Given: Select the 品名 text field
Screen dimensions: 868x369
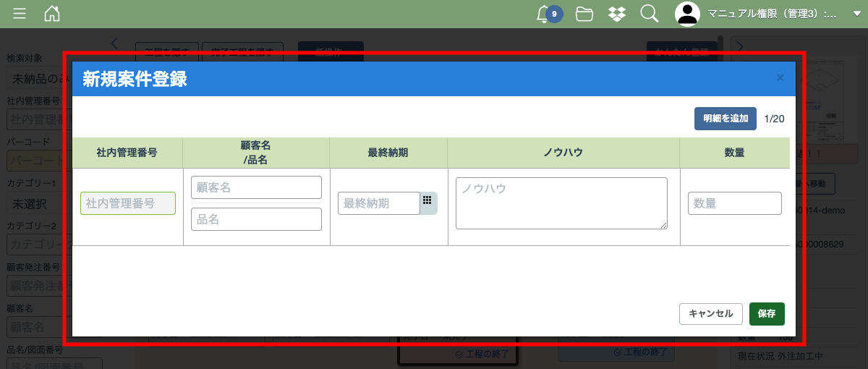Looking at the screenshot, I should point(256,219).
